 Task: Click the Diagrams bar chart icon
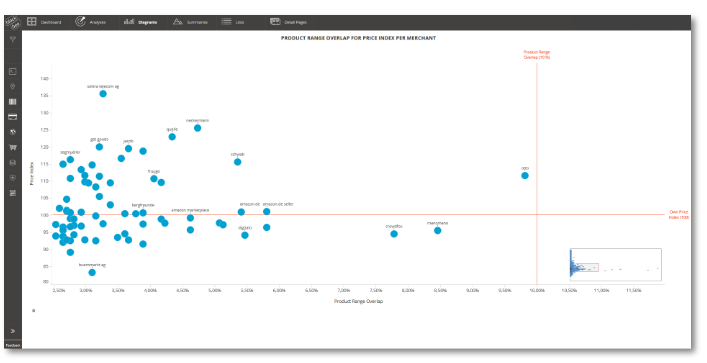129,22
